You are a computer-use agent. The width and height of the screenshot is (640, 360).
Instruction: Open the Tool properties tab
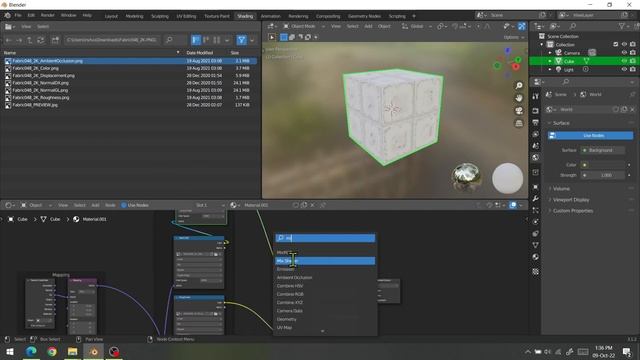[536, 96]
